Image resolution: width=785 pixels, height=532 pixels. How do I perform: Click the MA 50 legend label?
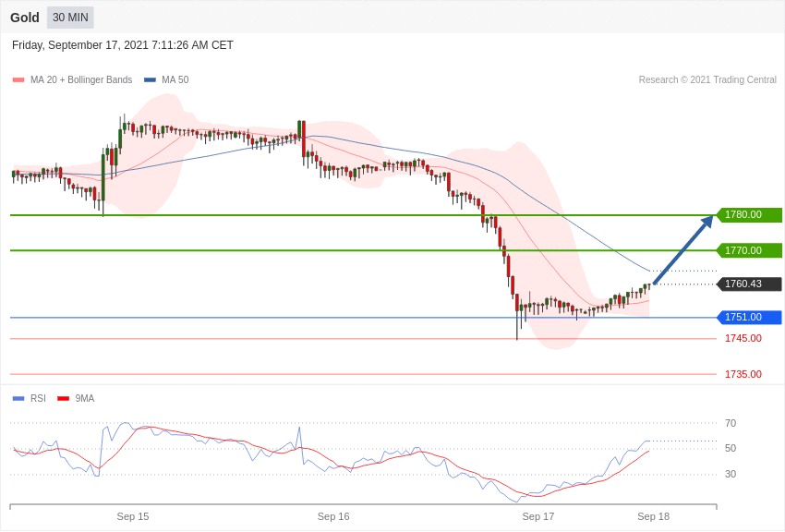tap(175, 79)
